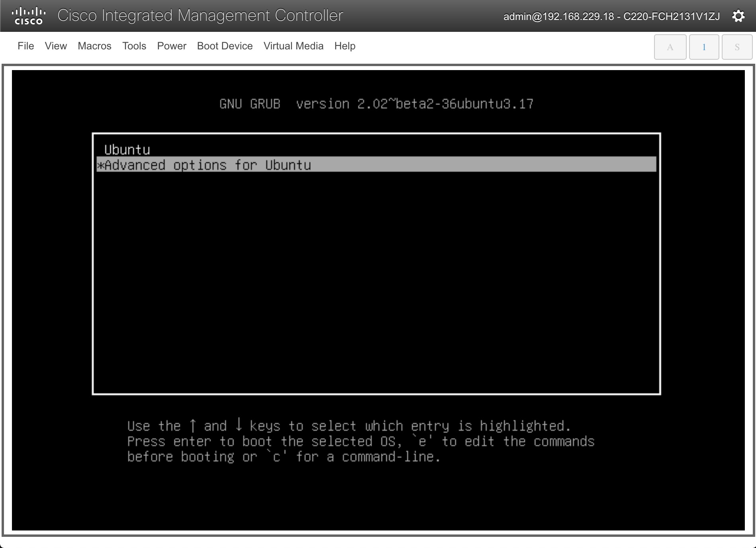Viewport: 756px width, 548px height.
Task: Toggle the S scroll lock indicator button
Action: pos(737,47)
